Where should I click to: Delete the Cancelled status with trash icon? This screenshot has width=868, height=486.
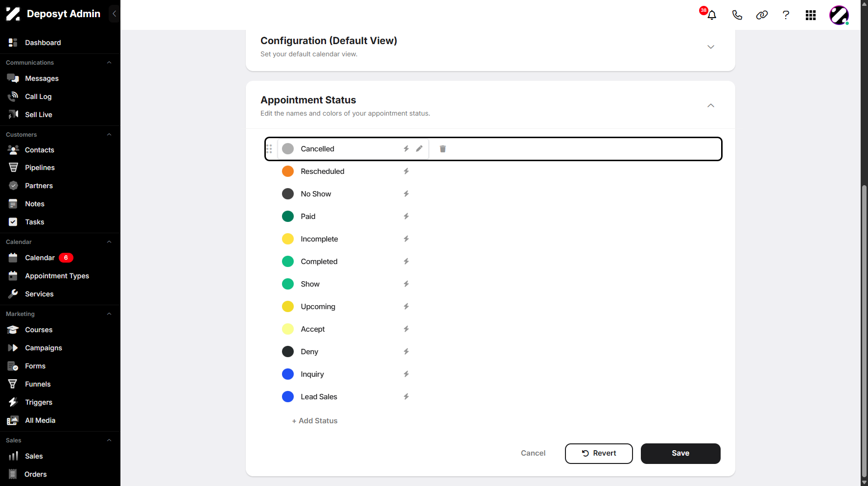(443, 148)
